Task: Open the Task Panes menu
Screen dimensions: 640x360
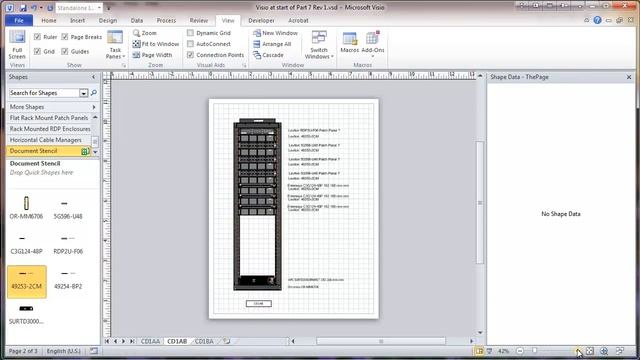Action: coord(115,44)
